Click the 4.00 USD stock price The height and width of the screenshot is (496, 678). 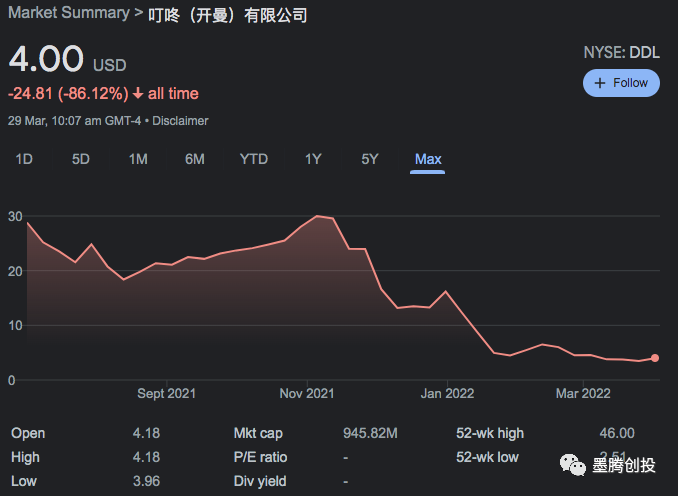click(x=46, y=59)
